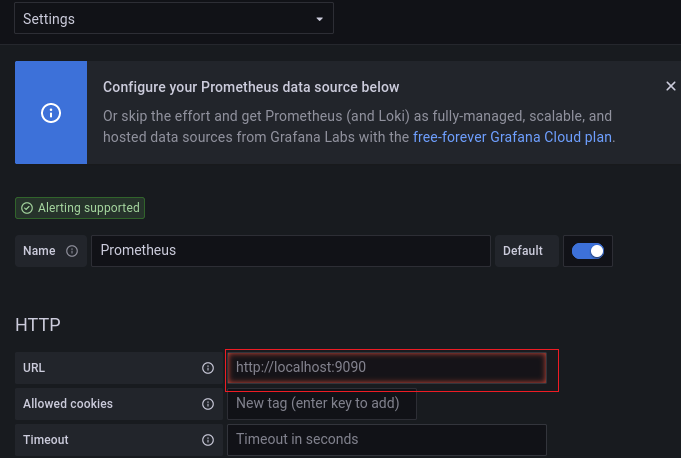This screenshot has width=686, height=471.
Task: Click the blue info icon in banner
Action: pyautogui.click(x=51, y=113)
